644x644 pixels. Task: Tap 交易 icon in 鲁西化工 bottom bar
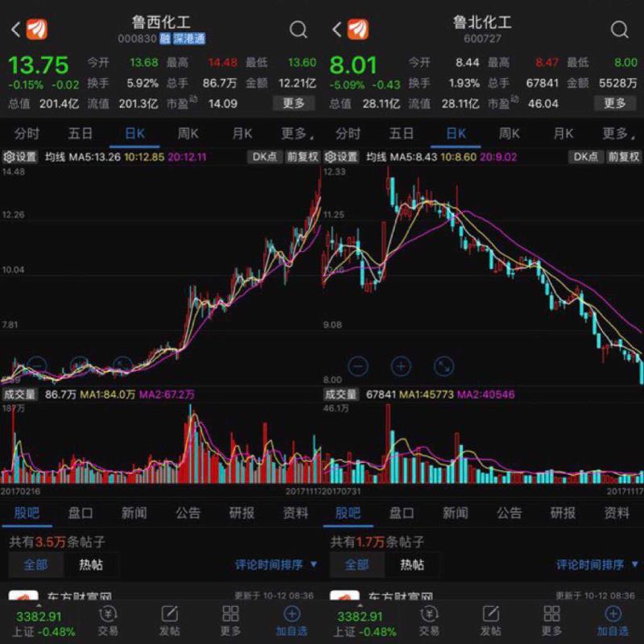pos(108,621)
